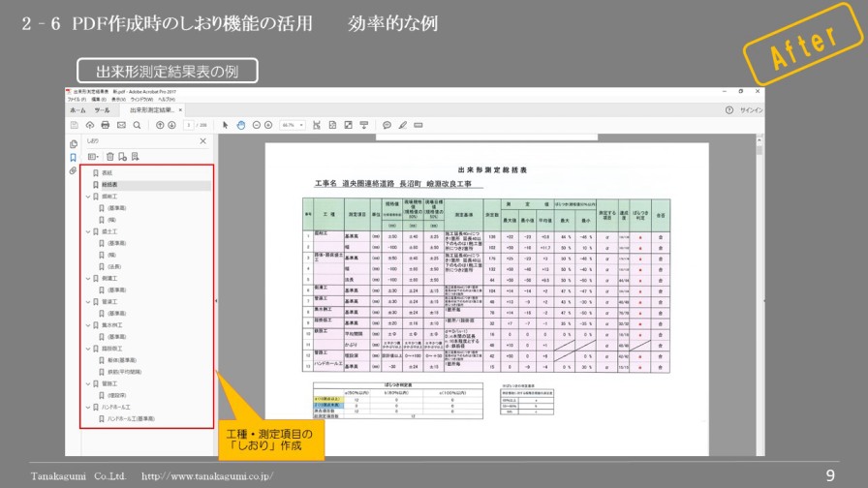Image resolution: width=868 pixels, height=488 pixels.
Task: Click the Print icon in Acrobat toolbar
Action: pos(106,125)
